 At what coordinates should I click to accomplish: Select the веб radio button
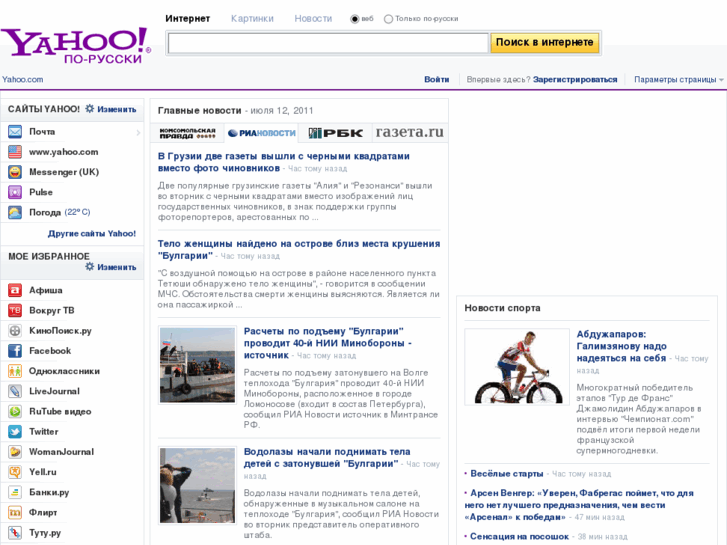pyautogui.click(x=355, y=19)
